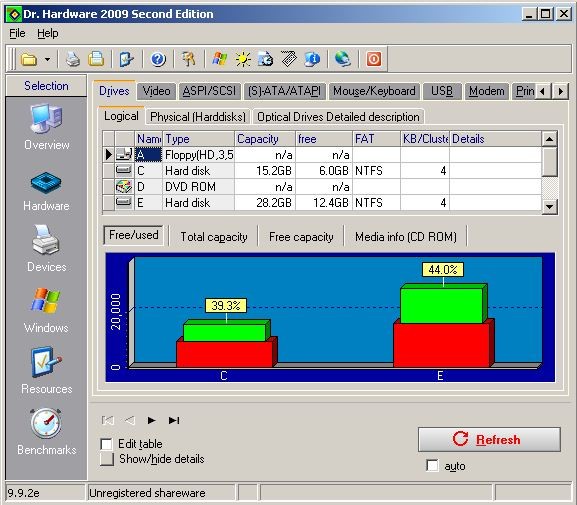Select the Drives tab

point(114,91)
